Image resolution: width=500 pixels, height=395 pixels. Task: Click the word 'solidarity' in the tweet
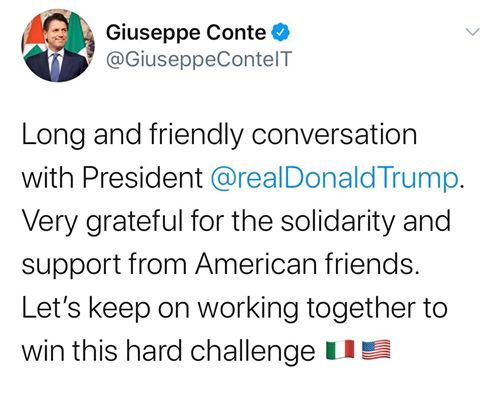click(338, 221)
